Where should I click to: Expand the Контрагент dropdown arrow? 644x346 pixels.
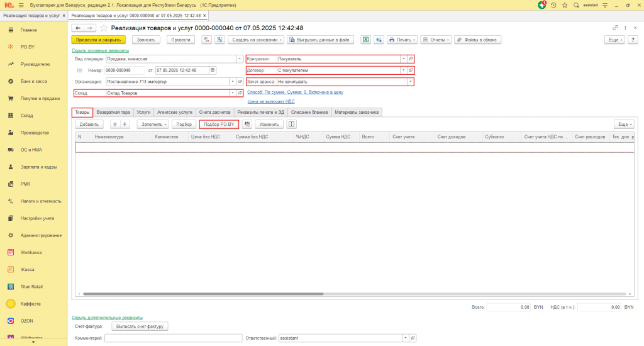point(403,59)
